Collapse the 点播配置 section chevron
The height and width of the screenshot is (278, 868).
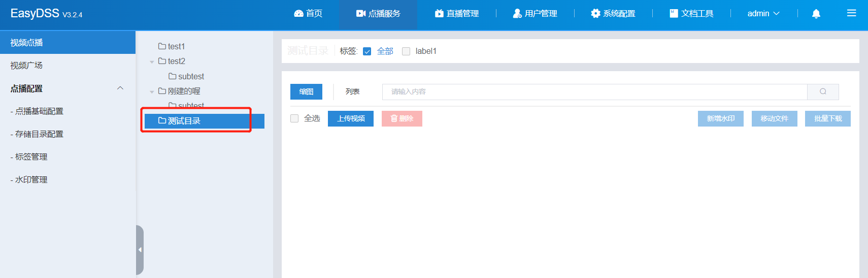click(120, 88)
